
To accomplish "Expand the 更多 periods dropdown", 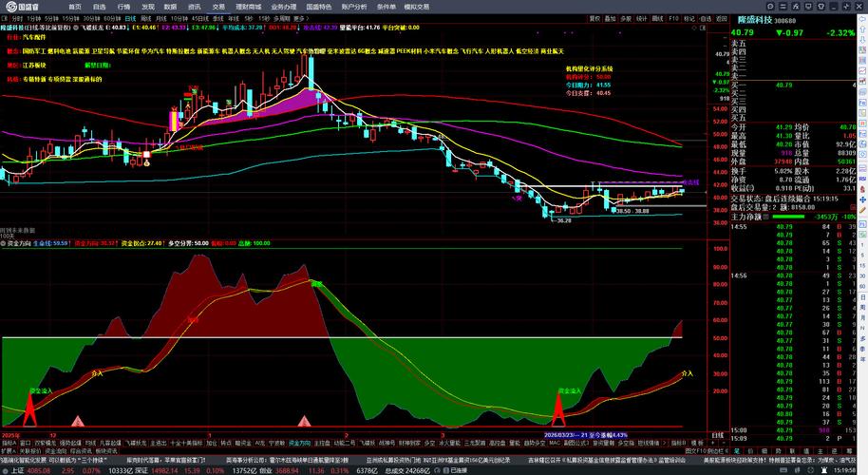I will 301,18.
